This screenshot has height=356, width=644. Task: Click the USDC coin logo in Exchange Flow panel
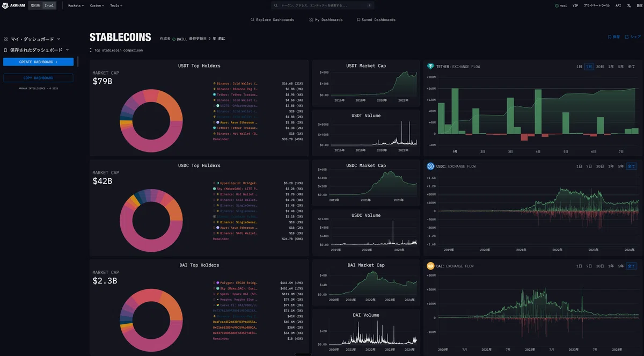point(430,166)
